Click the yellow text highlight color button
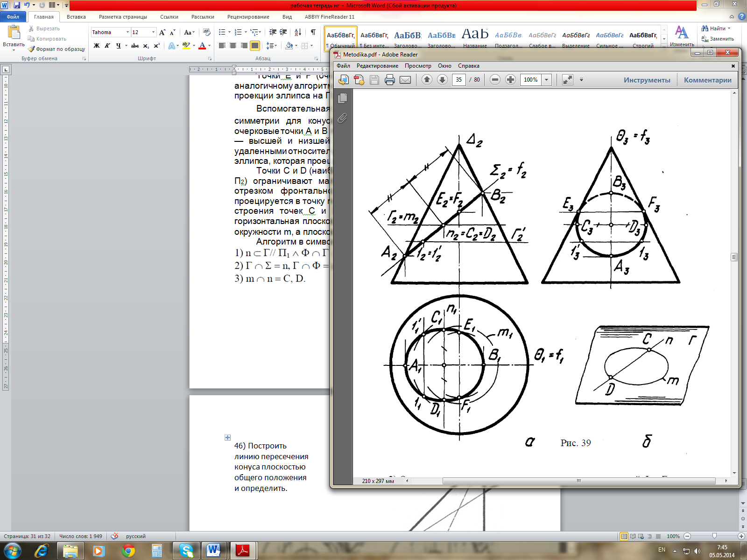The height and width of the screenshot is (560, 747). point(186,46)
